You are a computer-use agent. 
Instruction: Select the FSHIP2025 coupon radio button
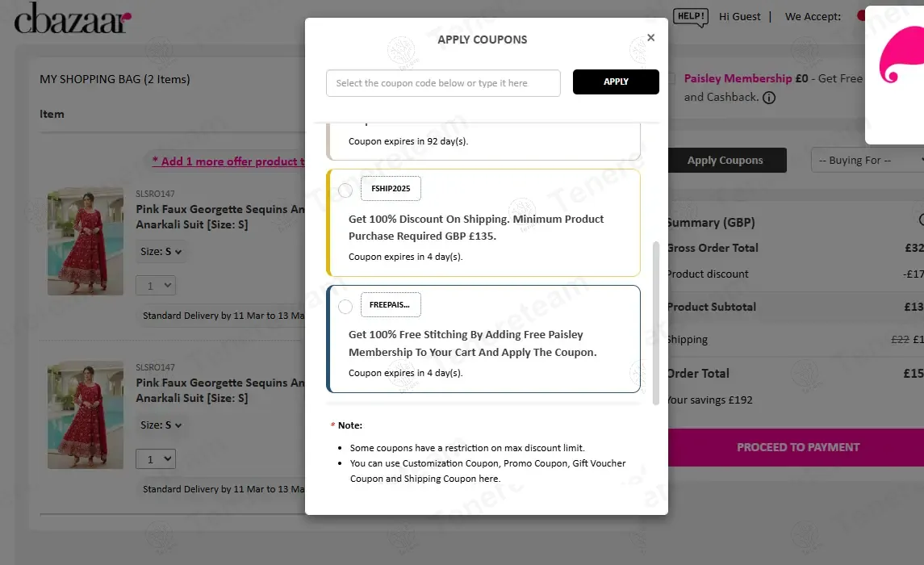coord(345,190)
